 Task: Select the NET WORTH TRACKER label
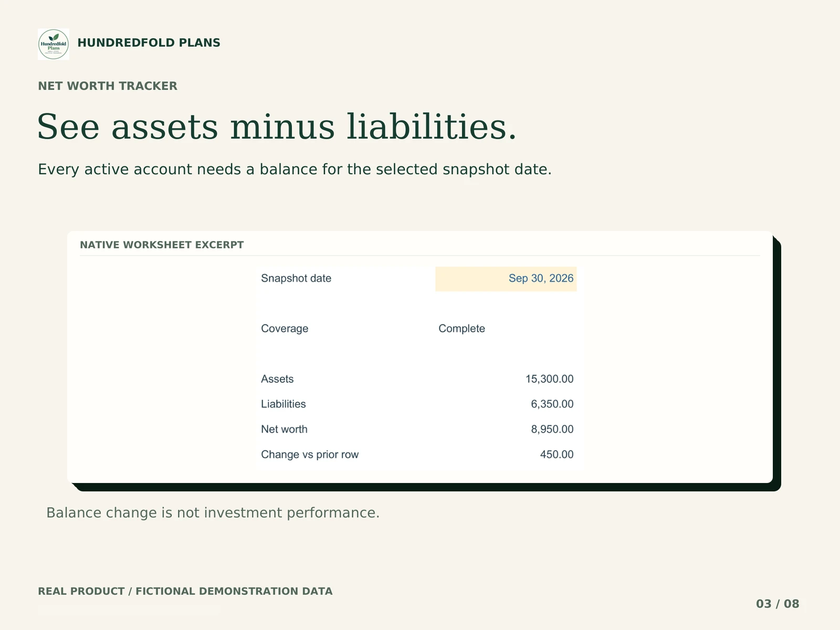pos(108,86)
